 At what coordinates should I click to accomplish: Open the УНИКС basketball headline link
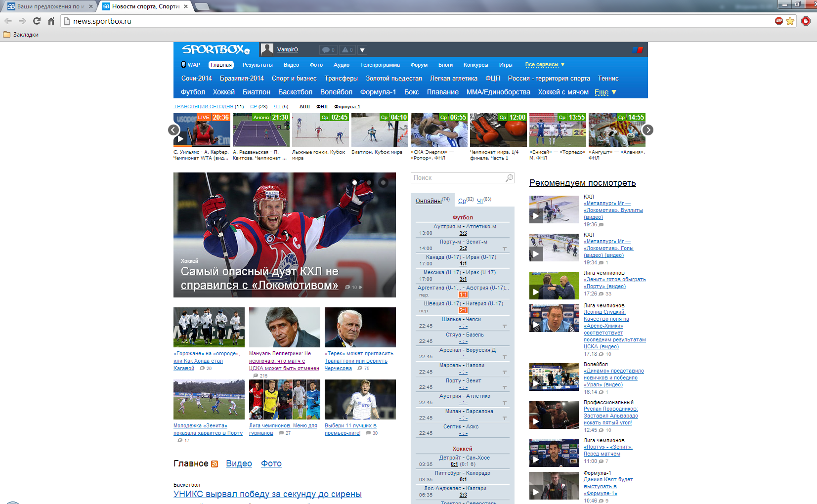coord(267,494)
